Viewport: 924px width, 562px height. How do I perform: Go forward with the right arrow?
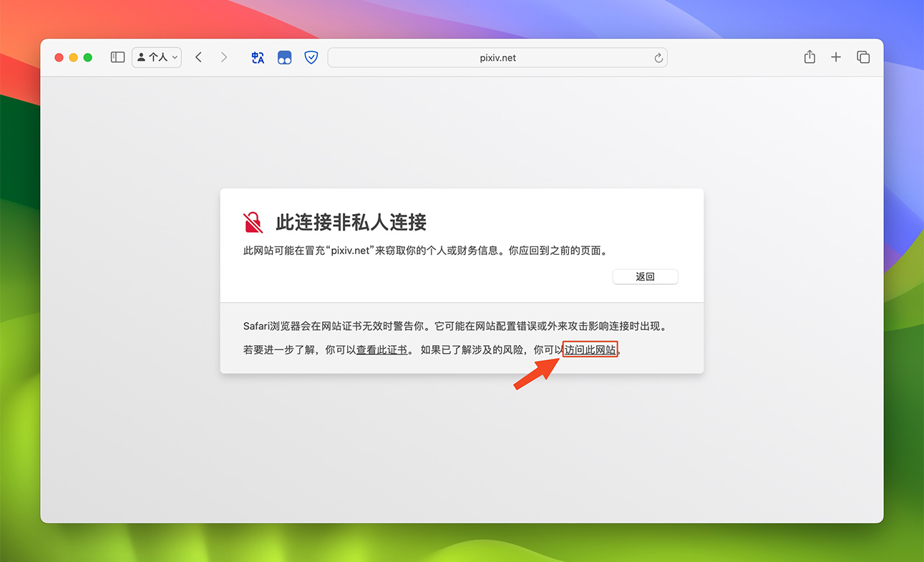(224, 57)
